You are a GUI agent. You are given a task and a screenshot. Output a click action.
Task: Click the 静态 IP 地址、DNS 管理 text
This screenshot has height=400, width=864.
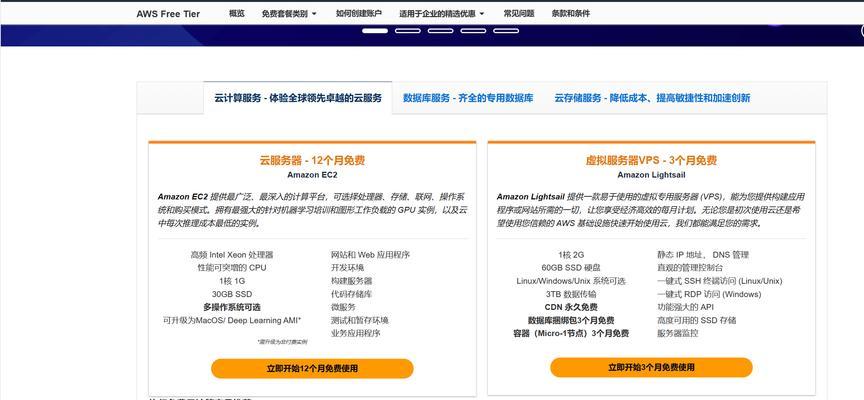point(703,255)
